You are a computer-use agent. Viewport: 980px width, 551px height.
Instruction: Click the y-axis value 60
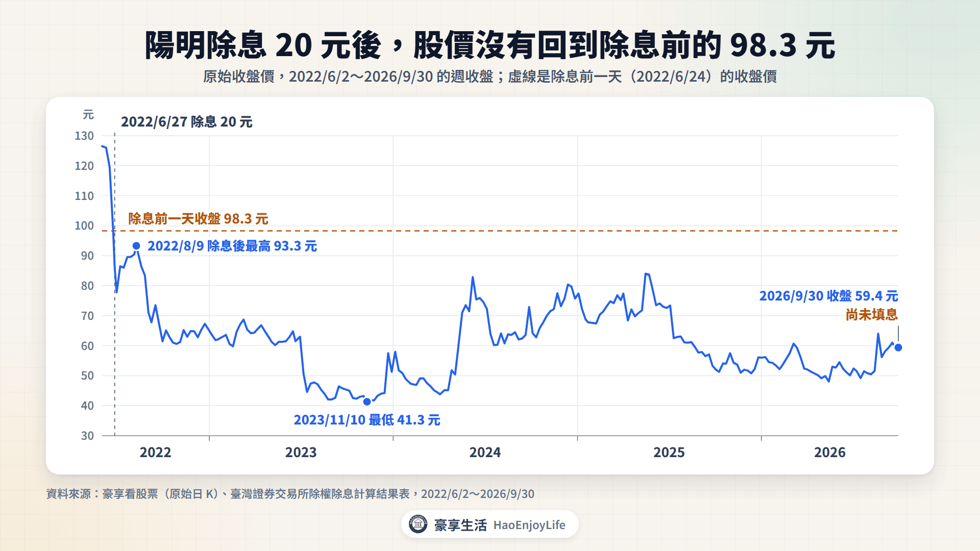click(87, 346)
